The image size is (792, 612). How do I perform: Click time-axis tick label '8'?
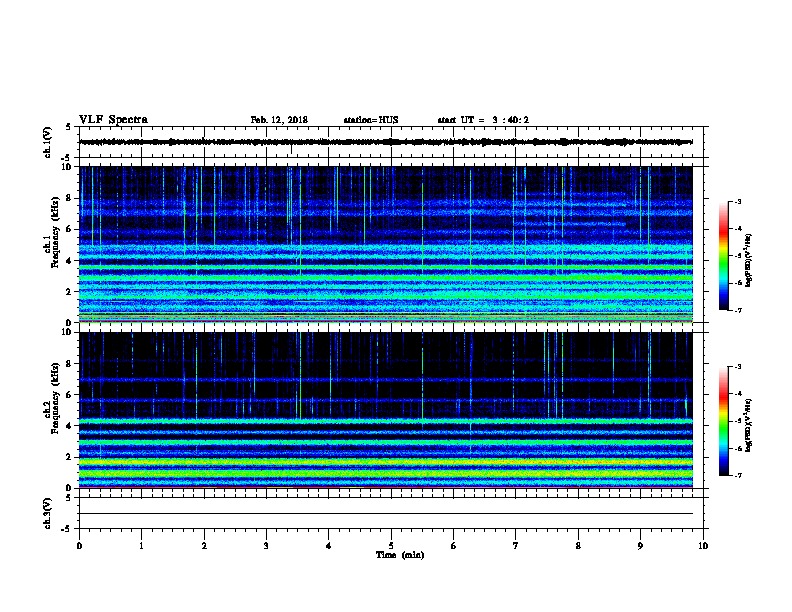[x=578, y=546]
